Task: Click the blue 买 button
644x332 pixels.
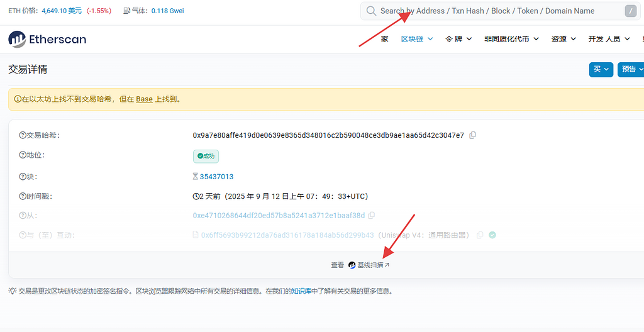Action: pyautogui.click(x=601, y=69)
